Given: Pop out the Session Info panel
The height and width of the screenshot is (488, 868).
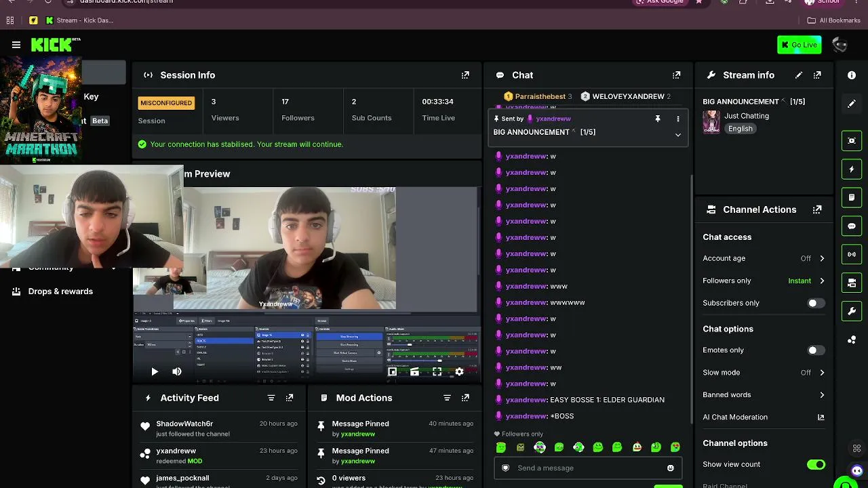Looking at the screenshot, I should point(465,75).
